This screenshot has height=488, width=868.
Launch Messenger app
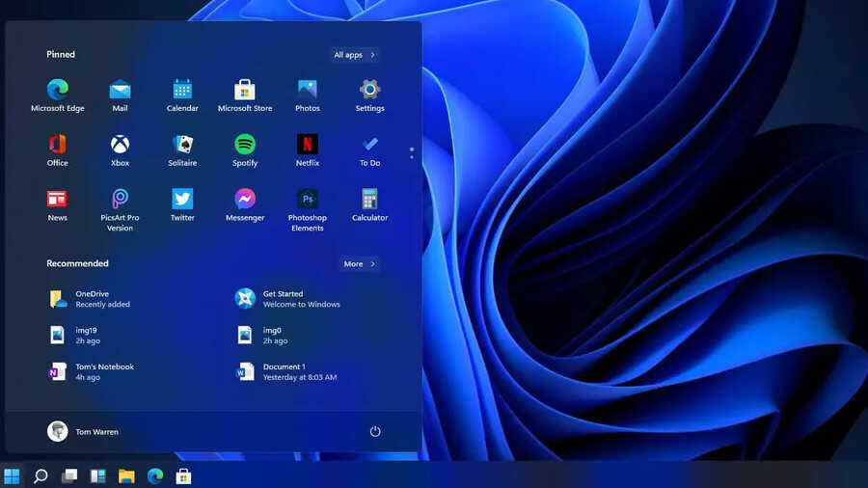tap(245, 205)
